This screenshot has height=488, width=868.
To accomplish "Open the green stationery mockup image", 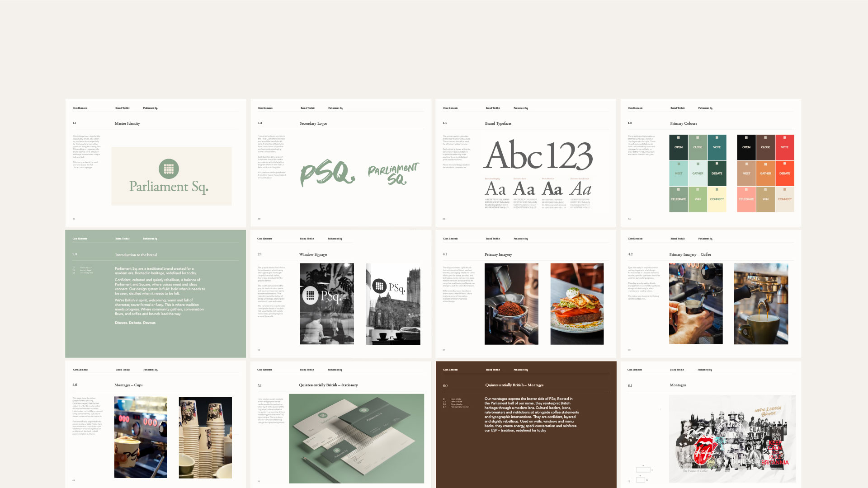I will coord(356,438).
